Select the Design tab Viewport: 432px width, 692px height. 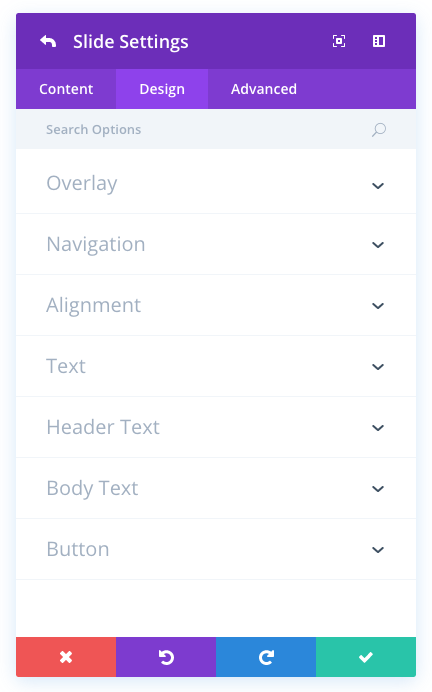(x=162, y=89)
